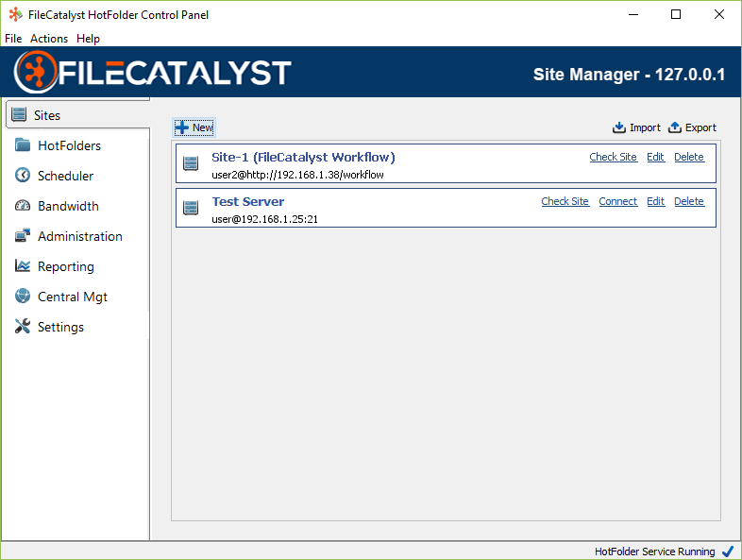
Task: Connect to Test Server
Action: coord(618,201)
